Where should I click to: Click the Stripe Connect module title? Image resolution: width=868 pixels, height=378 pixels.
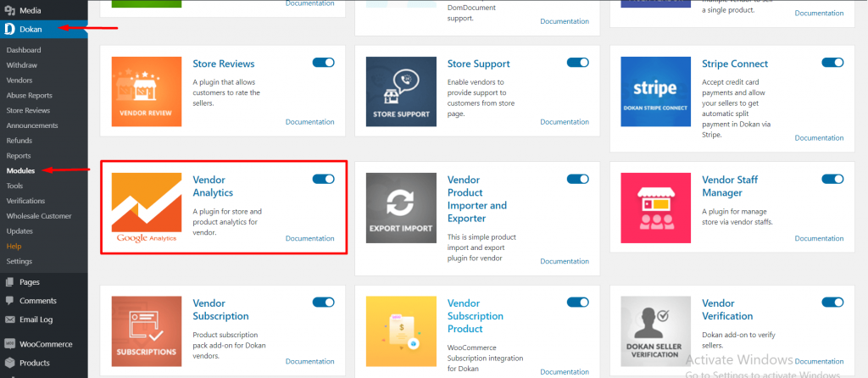pyautogui.click(x=735, y=64)
